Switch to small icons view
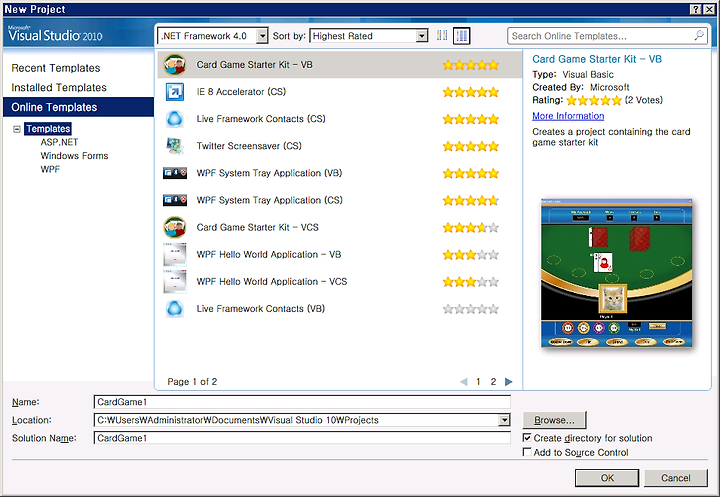720x497 pixels. pos(442,35)
